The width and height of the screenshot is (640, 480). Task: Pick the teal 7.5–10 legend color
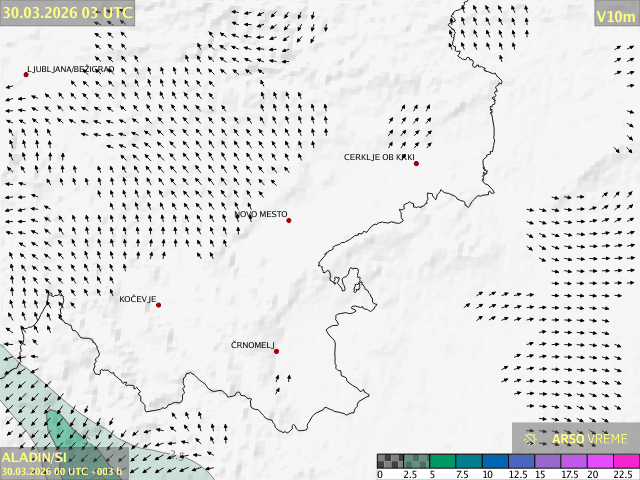(x=468, y=461)
